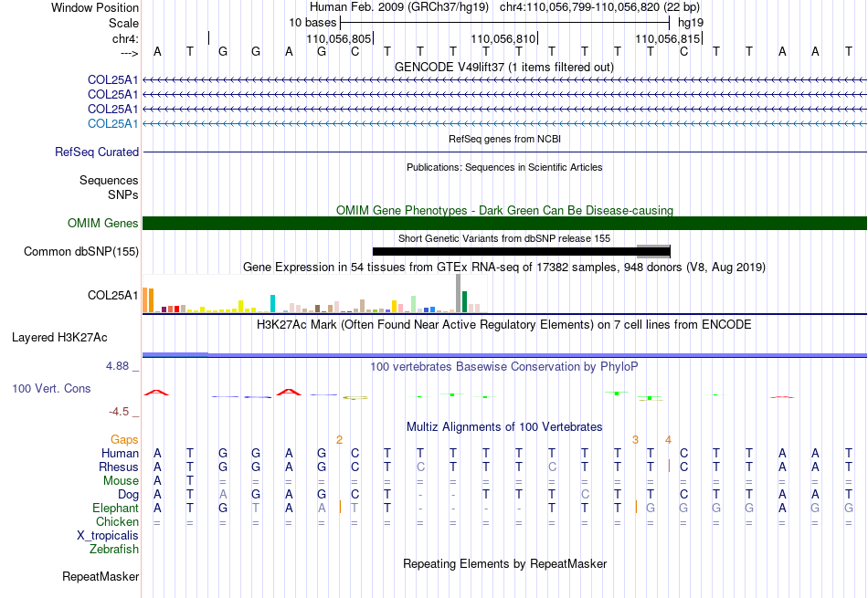
Task: Open GTEx Gene Expression in 54 tissues title
Action: coord(504,268)
